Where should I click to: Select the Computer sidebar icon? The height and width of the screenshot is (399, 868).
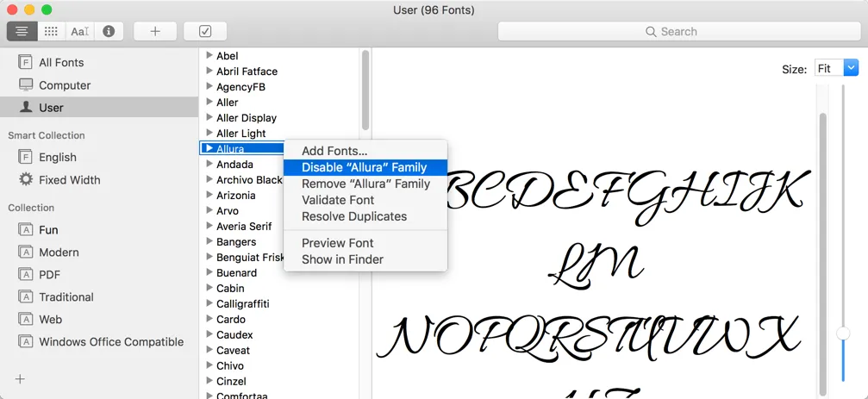[x=26, y=84]
